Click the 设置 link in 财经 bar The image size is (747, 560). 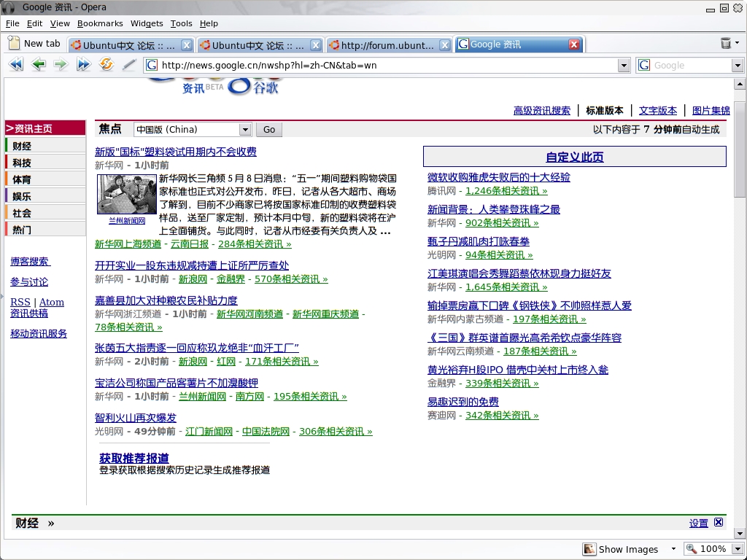[699, 523]
